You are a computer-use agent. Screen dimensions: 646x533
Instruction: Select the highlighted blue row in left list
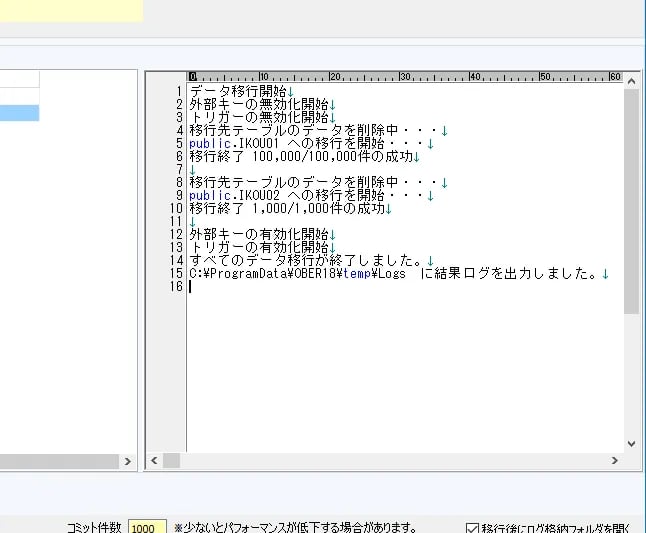(19, 113)
